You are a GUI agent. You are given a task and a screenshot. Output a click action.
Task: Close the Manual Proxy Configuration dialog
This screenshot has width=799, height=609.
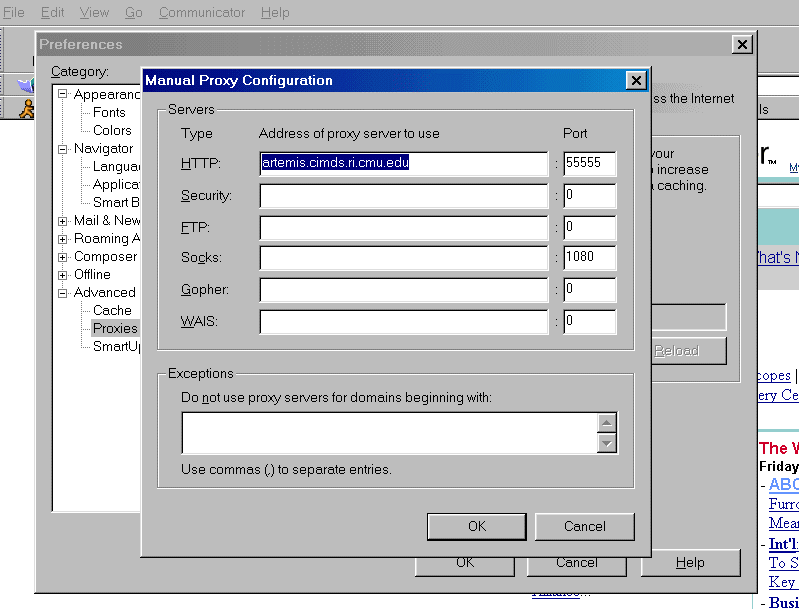[x=635, y=81]
